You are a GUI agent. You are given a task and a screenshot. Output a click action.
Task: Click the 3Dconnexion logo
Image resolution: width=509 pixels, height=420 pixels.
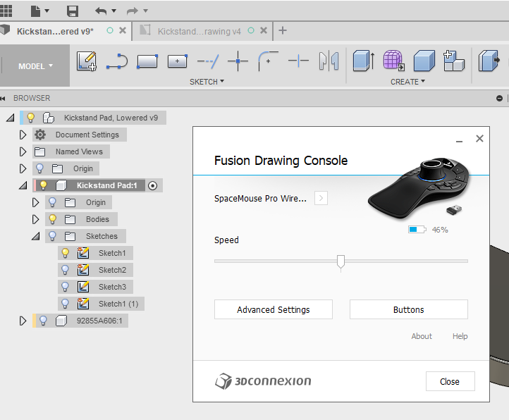263,381
